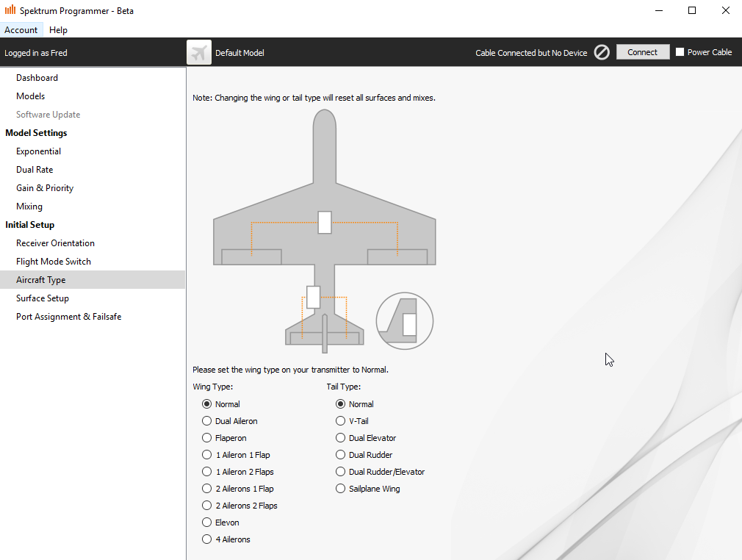This screenshot has width=742, height=560.
Task: Open Port Assignment & Failsafe page
Action: coord(68,317)
